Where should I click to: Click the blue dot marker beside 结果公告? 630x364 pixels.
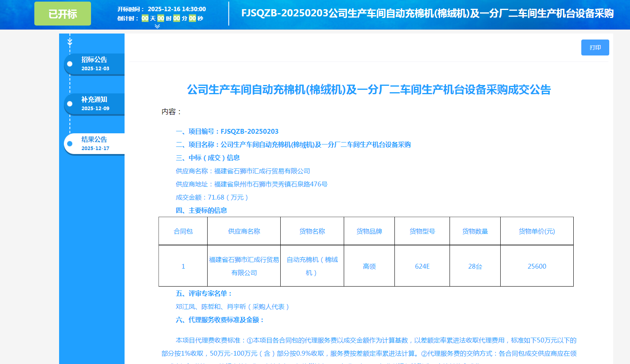click(70, 144)
